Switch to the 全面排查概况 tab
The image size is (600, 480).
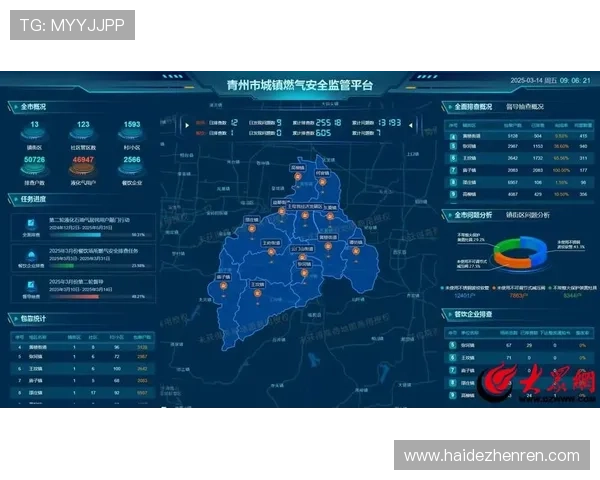[473, 107]
